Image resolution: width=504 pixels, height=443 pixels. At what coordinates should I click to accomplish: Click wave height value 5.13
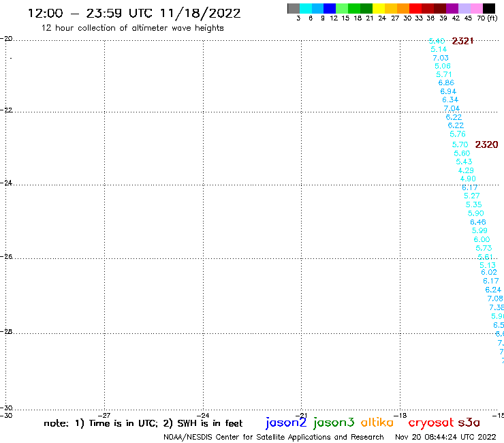pos(488,265)
